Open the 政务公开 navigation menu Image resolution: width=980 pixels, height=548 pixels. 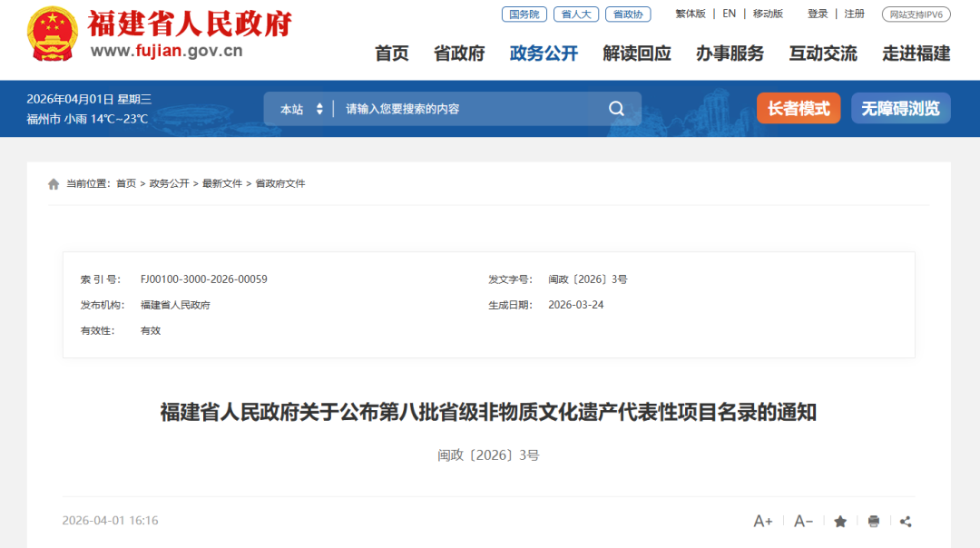[x=543, y=54]
